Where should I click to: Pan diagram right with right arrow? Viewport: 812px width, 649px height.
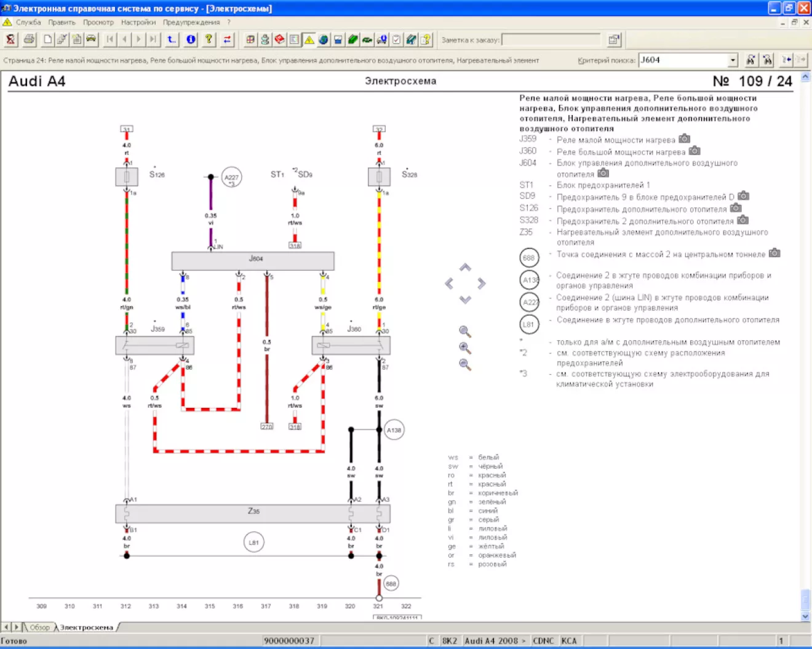click(x=481, y=283)
